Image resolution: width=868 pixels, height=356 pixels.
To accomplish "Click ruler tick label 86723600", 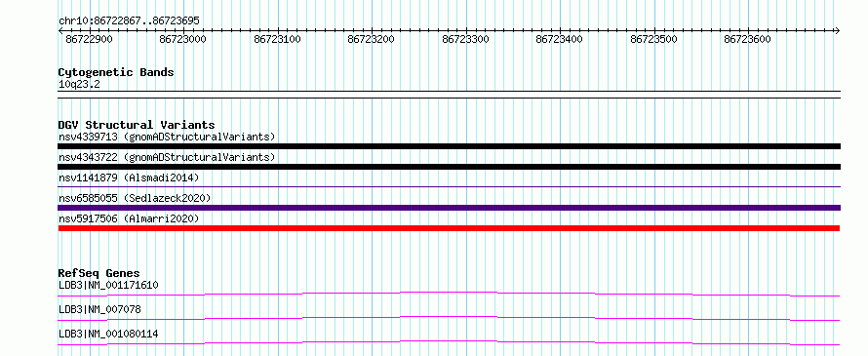I will pyautogui.click(x=747, y=39).
